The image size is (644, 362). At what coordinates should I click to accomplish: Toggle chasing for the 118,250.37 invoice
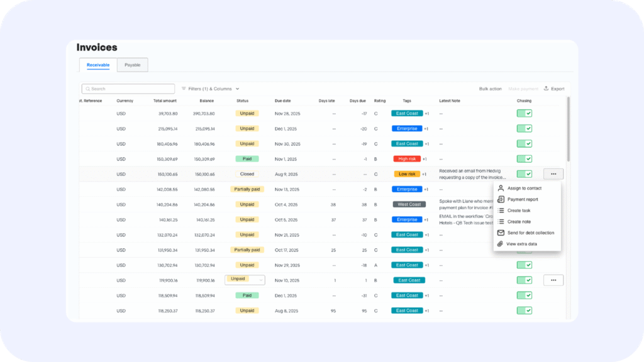(x=524, y=310)
